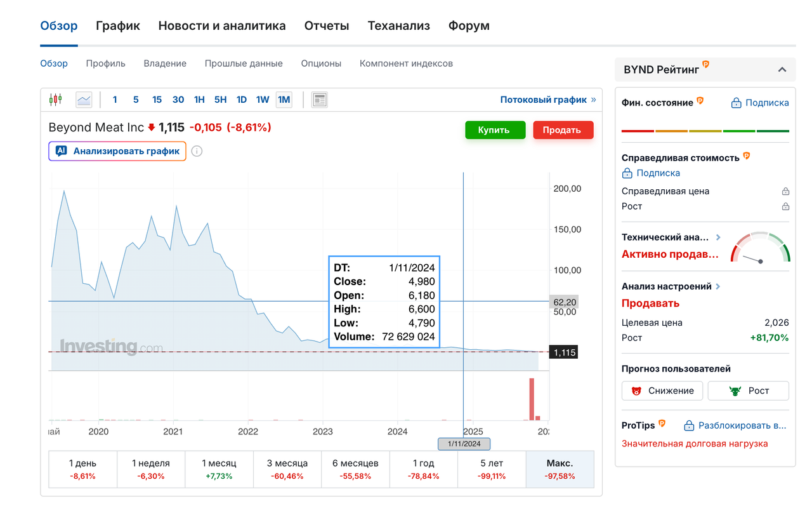Select the Макс. period range
Image resolution: width=812 pixels, height=520 pixels.
point(560,469)
